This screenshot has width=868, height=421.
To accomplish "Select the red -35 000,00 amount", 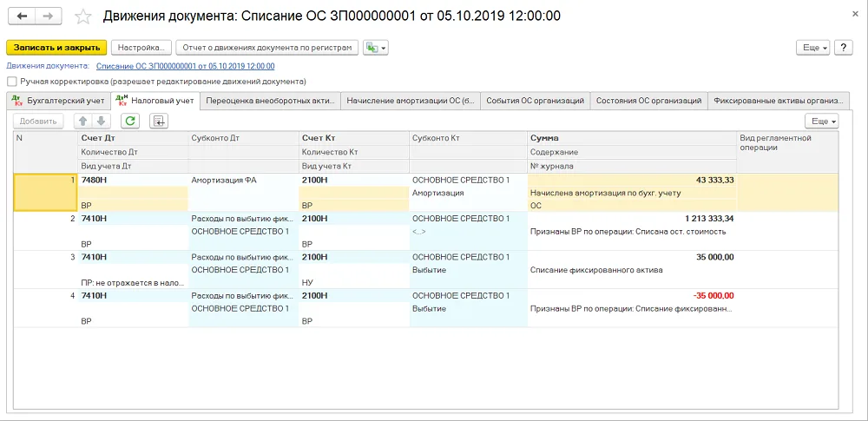I will [x=632, y=295].
